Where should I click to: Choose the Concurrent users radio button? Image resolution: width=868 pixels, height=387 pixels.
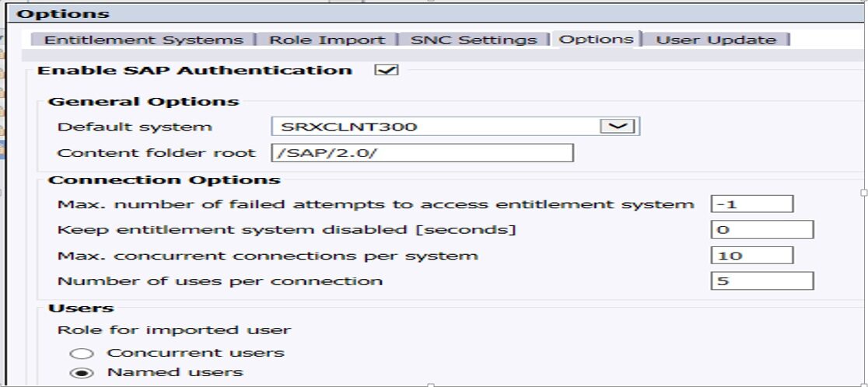tap(87, 354)
